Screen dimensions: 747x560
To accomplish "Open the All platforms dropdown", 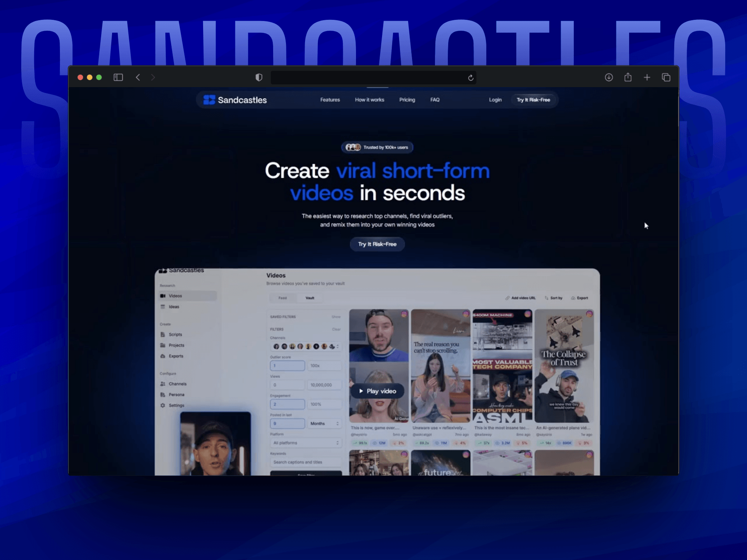I will [x=306, y=443].
